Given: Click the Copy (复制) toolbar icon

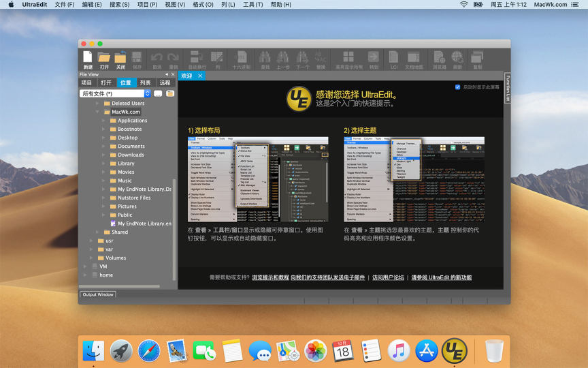Looking at the screenshot, I should tap(478, 57).
